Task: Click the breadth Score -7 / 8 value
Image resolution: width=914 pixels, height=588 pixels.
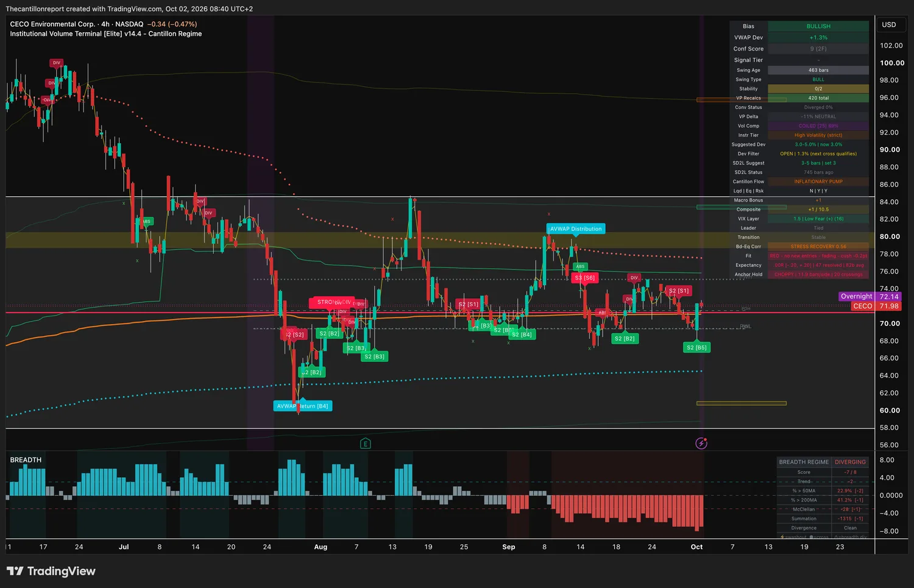Action: pyautogui.click(x=850, y=472)
